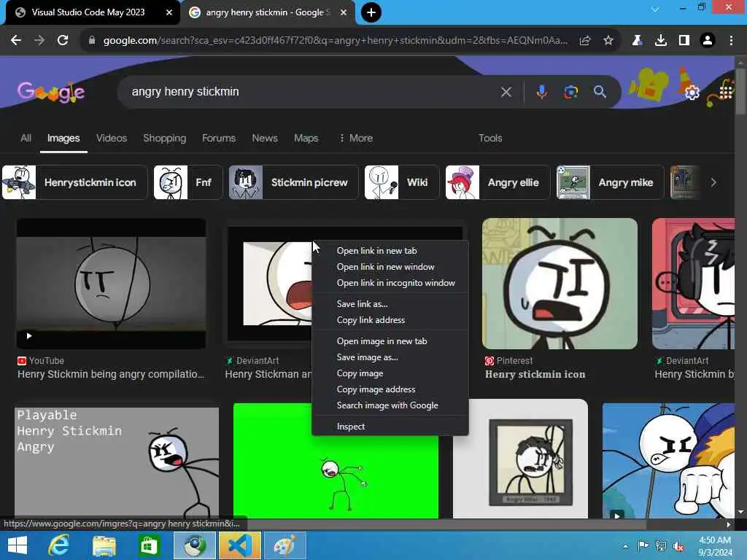Image resolution: width=747 pixels, height=560 pixels.
Task: Switch to the Videos tab
Action: point(112,138)
